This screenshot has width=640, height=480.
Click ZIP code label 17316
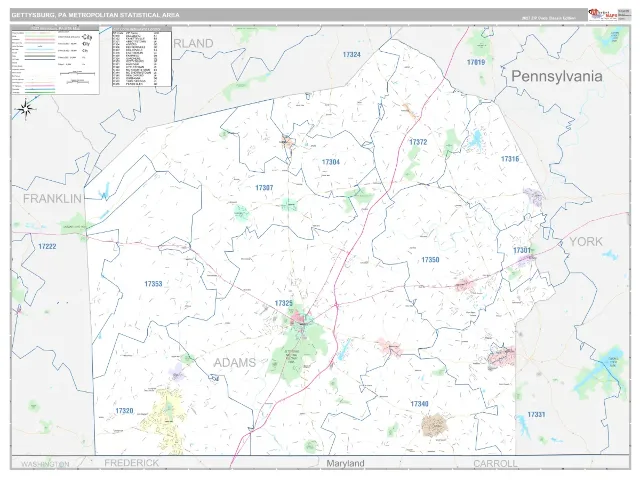pyautogui.click(x=510, y=159)
